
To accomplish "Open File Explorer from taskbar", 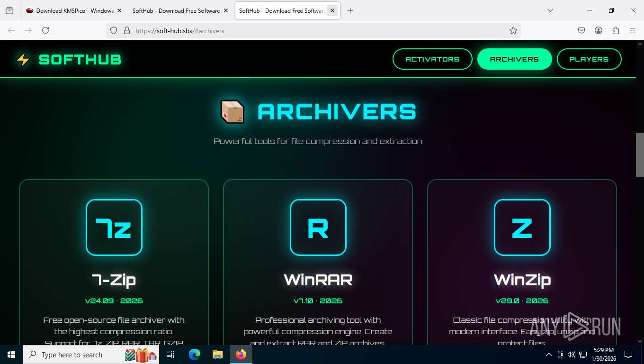I will click(217, 355).
